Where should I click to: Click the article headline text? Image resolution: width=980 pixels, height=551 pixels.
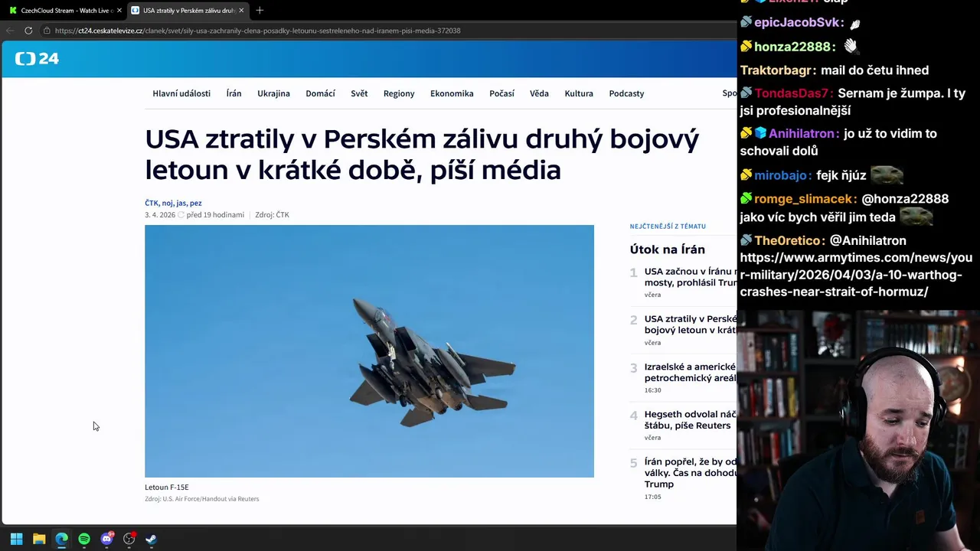[x=422, y=154]
